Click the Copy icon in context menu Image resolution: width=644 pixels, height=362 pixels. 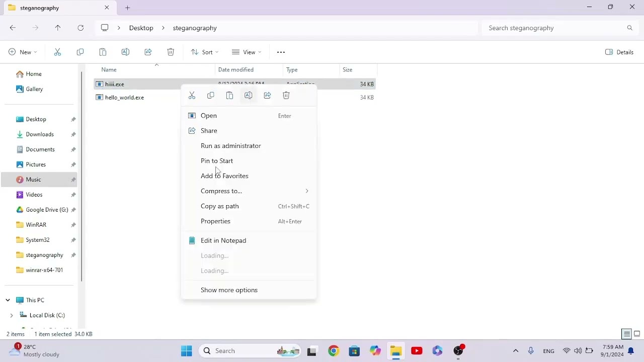coord(211,96)
